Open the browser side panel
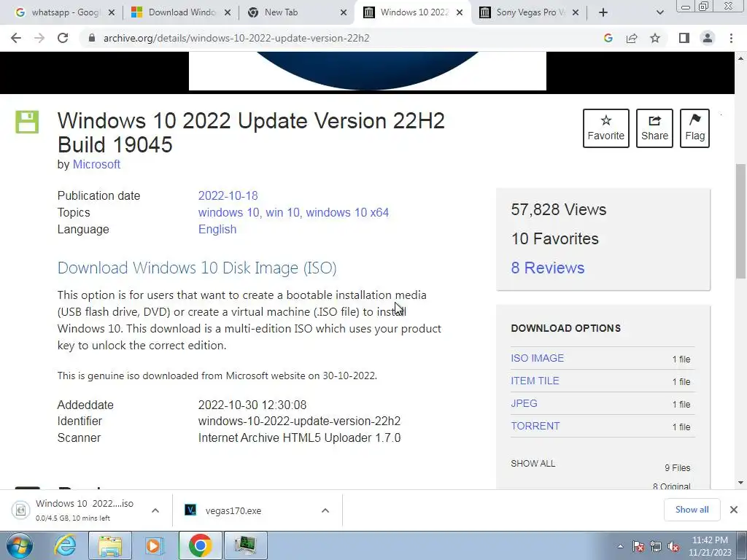The image size is (747, 560). [684, 38]
